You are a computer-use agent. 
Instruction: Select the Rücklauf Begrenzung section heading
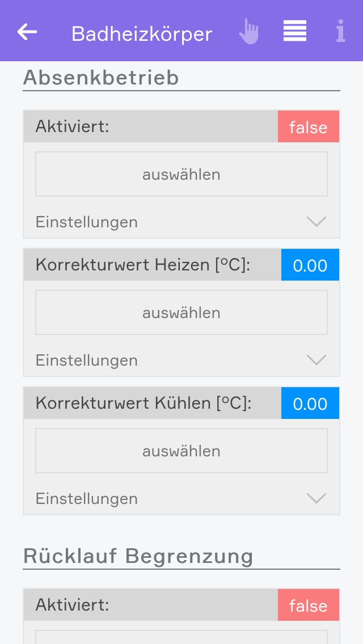coord(138,556)
